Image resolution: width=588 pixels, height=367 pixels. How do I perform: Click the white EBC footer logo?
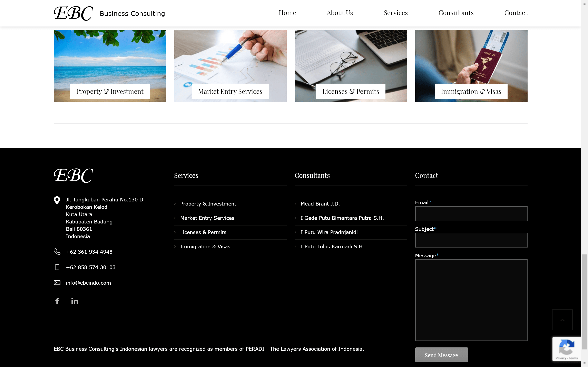click(x=73, y=175)
